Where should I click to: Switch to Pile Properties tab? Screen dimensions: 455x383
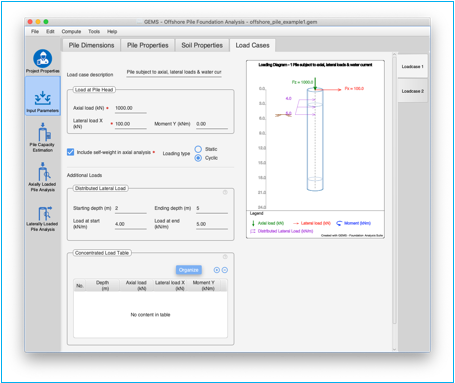(x=148, y=45)
